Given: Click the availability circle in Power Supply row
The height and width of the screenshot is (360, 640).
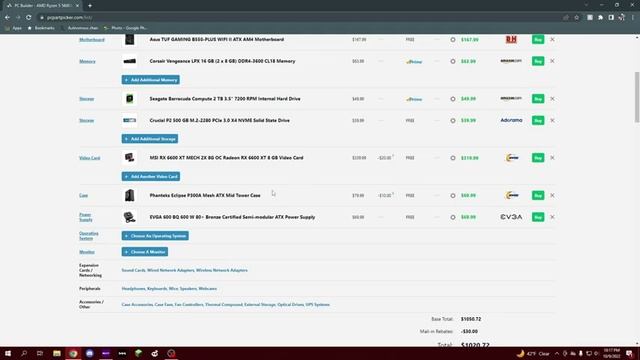Looking at the screenshot, I should (453, 217).
